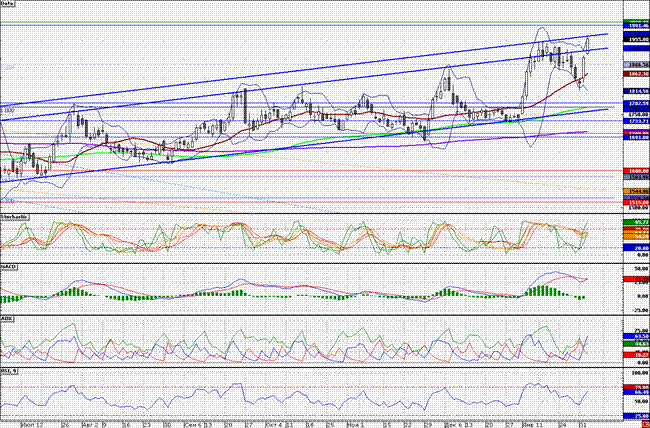Click the black 1955.00 current price tag
650x428 pixels.
636,39
